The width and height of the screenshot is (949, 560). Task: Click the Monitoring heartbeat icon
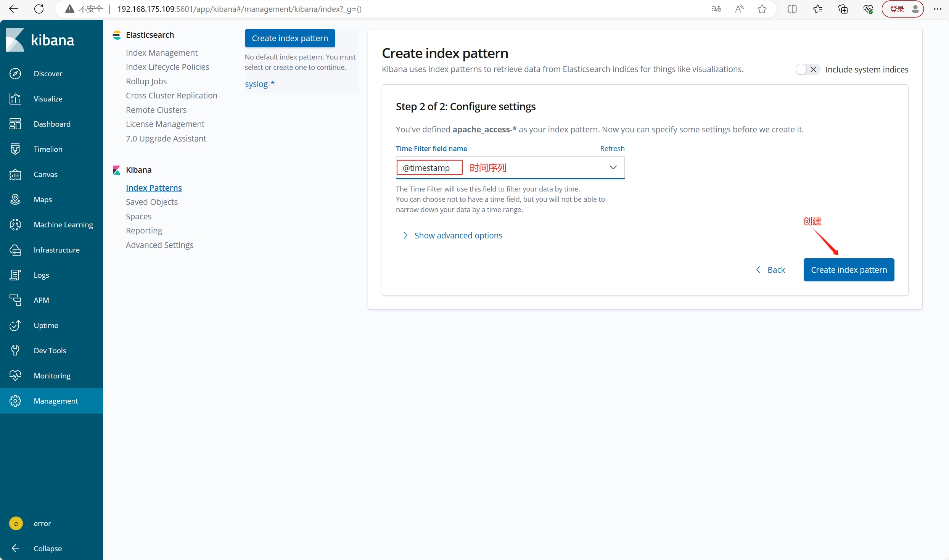(15, 376)
